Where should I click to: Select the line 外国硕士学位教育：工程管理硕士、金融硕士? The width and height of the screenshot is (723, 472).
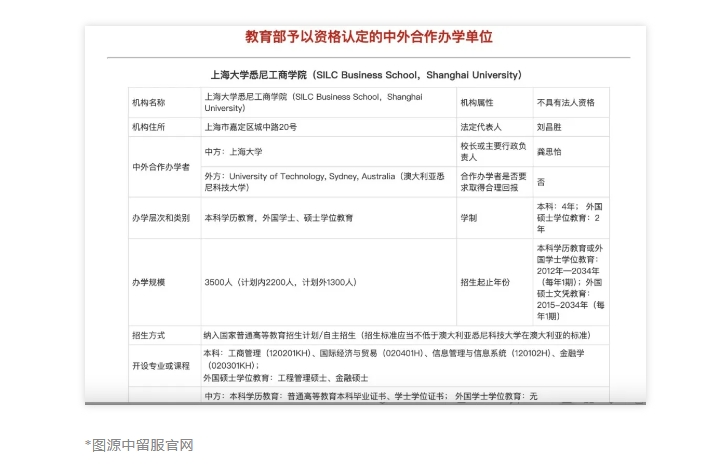click(x=286, y=378)
